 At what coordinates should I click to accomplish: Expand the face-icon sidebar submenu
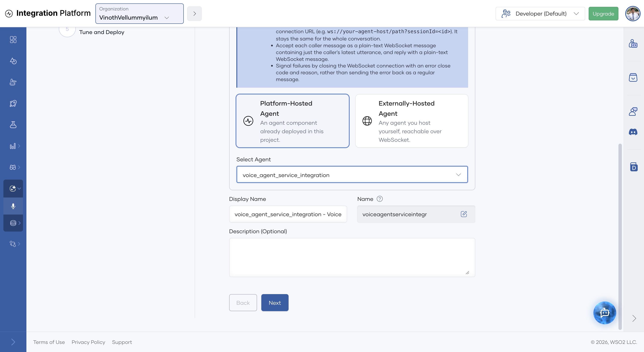(x=14, y=223)
